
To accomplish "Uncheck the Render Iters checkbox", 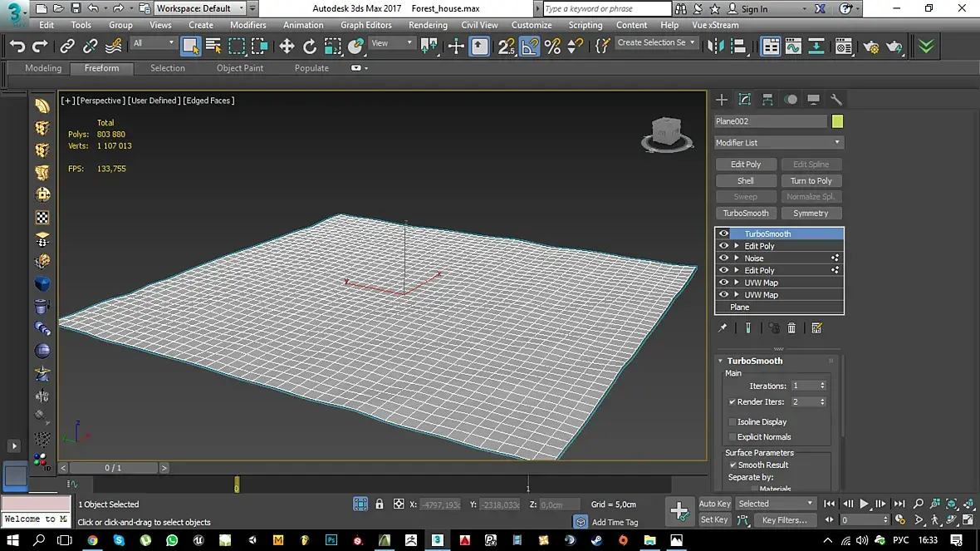I will [732, 402].
